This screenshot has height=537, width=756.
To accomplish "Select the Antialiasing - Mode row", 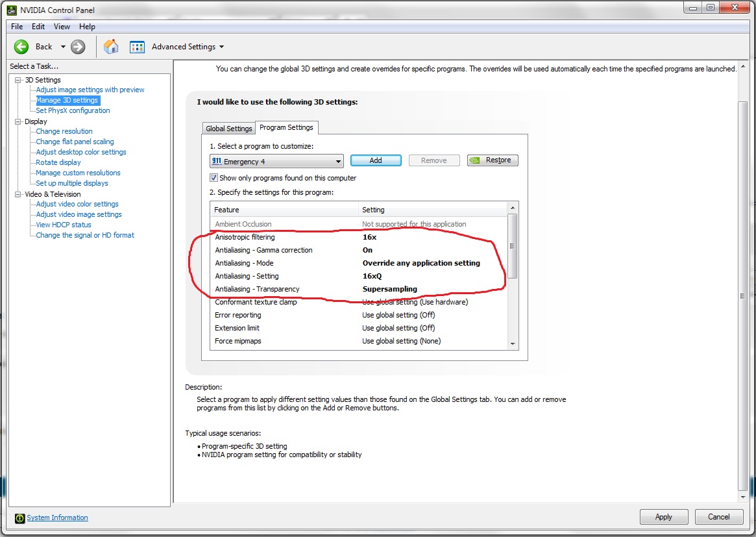I will click(x=359, y=264).
